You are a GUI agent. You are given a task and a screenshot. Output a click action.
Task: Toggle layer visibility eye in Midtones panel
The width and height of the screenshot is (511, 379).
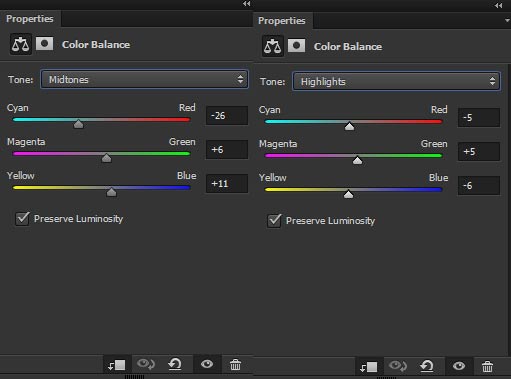pyautogui.click(x=207, y=364)
